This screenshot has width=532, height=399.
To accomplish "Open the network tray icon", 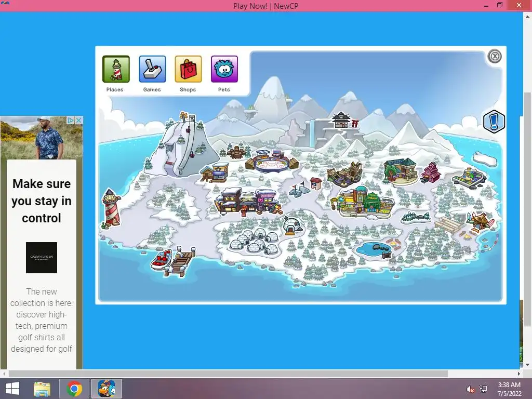I will coord(483,389).
